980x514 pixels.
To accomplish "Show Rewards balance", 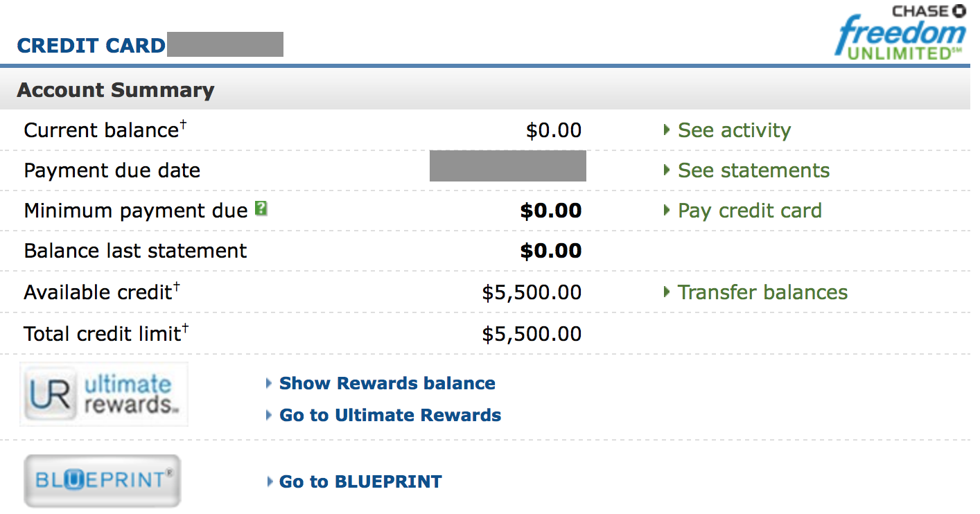I will (x=387, y=383).
